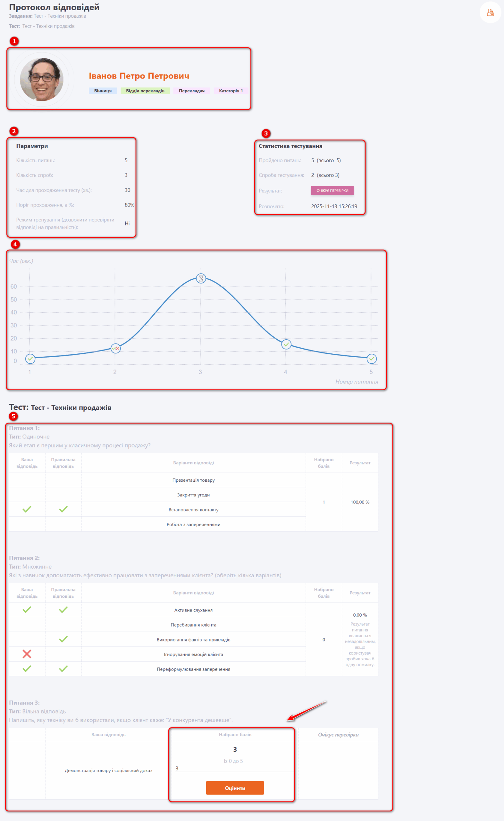Click the score input field containing 3

coord(234,768)
